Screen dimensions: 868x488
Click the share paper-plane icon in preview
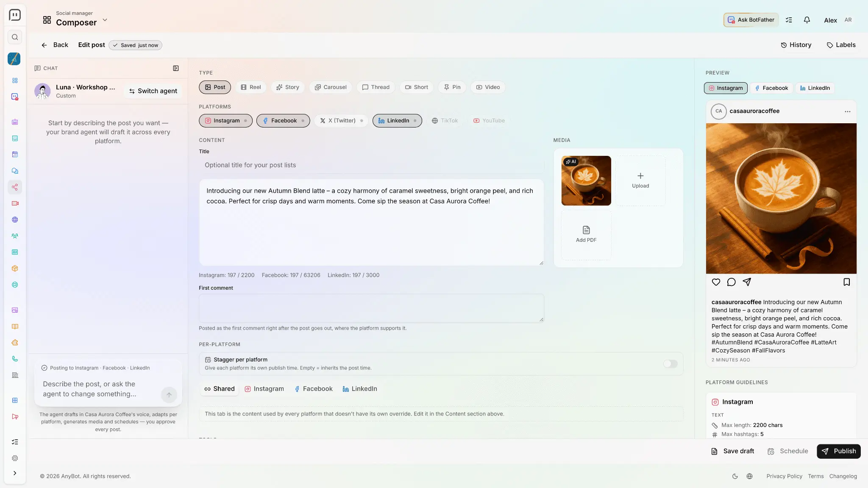click(x=747, y=282)
